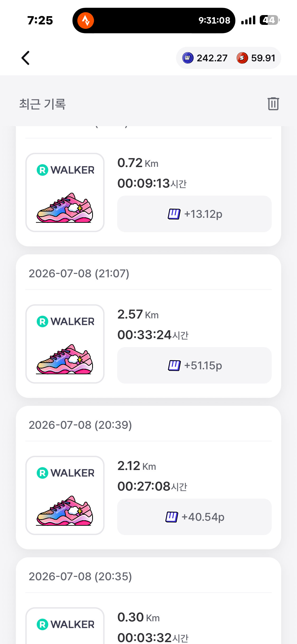
Task: Tap the blue W token coin icon
Action: pos(188,58)
